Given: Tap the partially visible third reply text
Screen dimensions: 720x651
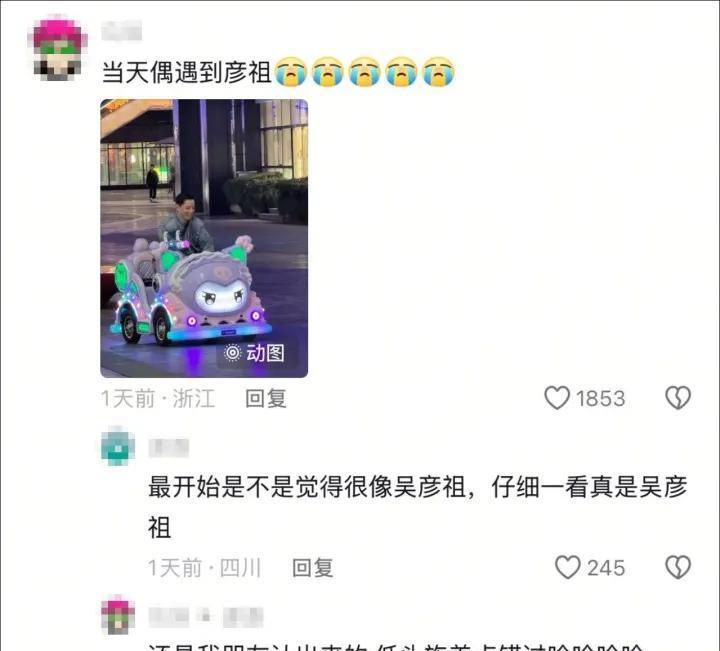Looking at the screenshot, I should 395,646.
